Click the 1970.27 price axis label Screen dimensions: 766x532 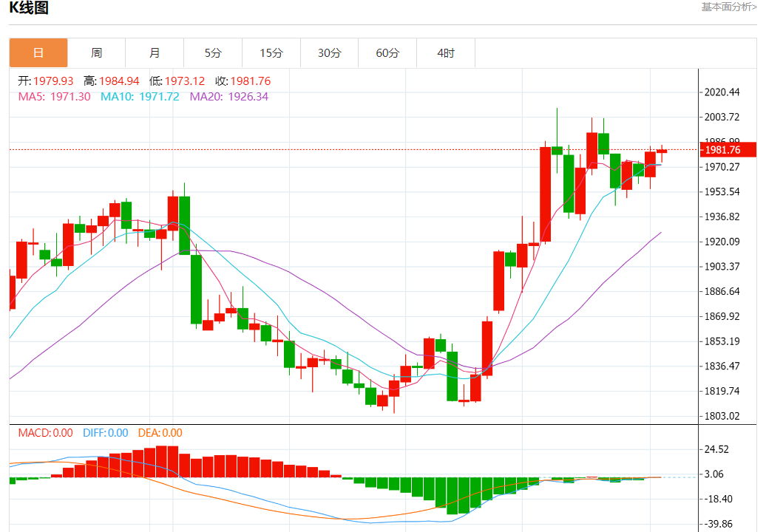tap(722, 167)
